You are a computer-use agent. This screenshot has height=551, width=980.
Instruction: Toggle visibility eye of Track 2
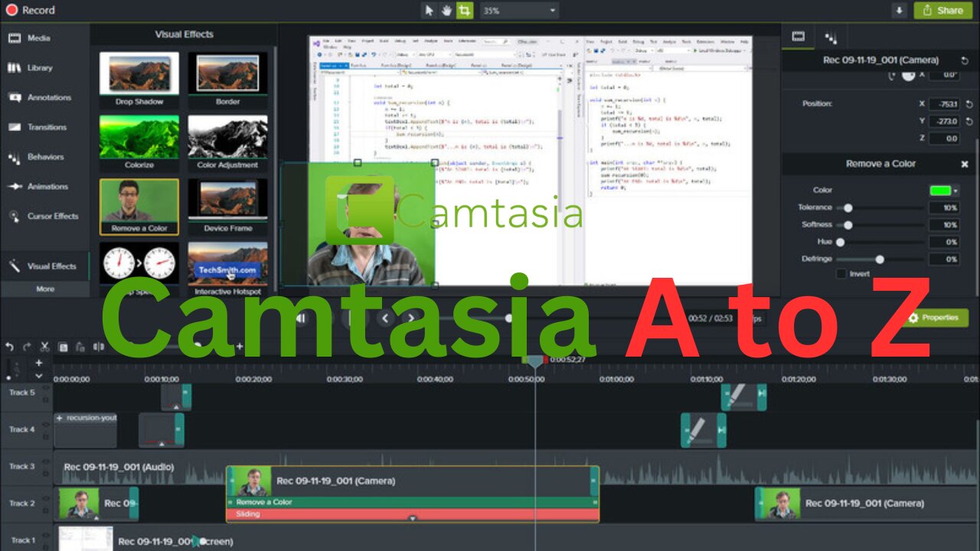[45, 497]
